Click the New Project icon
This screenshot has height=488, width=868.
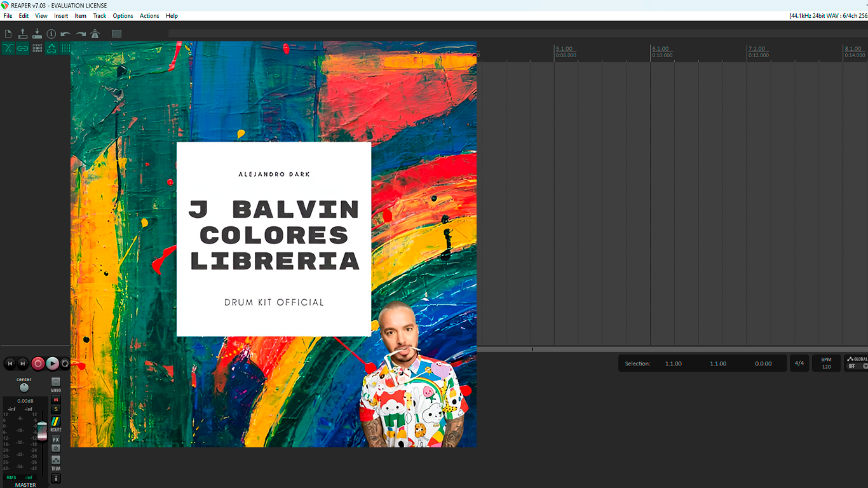[x=8, y=34]
